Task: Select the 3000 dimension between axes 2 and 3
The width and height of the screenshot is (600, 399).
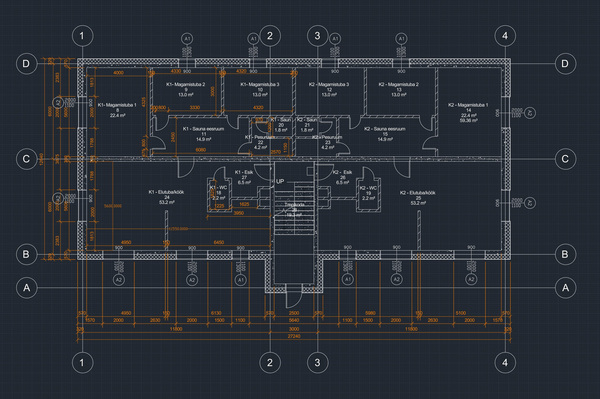Action: [294, 329]
